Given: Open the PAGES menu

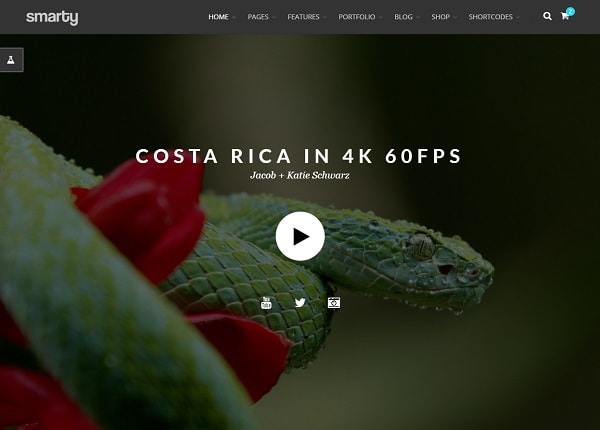Looking at the screenshot, I should coord(258,17).
